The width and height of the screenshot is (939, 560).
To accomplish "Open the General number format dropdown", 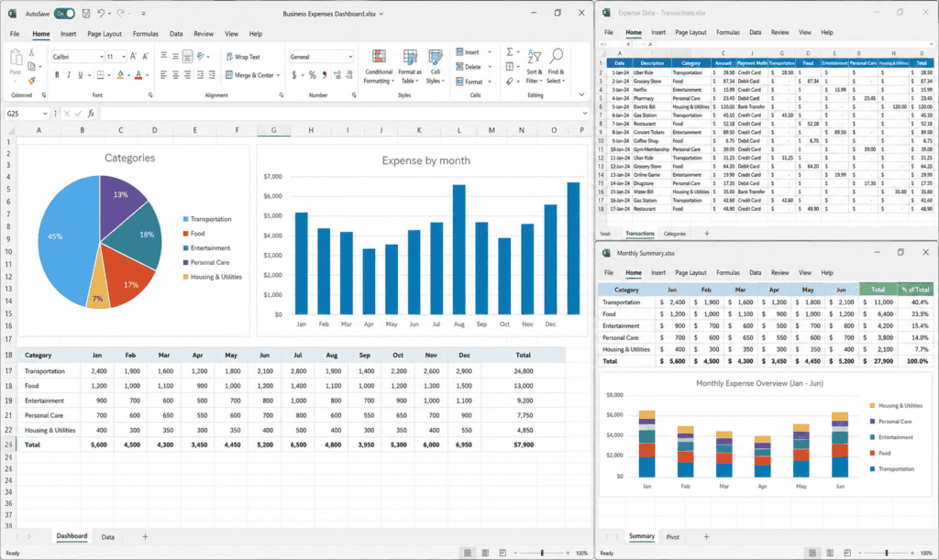I will click(350, 57).
